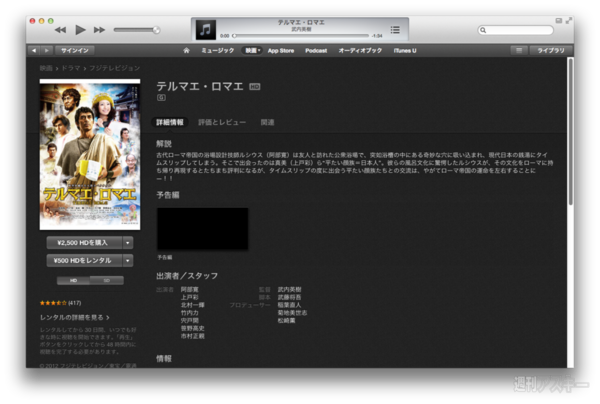Click the フジテレビジョン breadcrumb link
The width and height of the screenshot is (600, 404).
click(x=114, y=68)
